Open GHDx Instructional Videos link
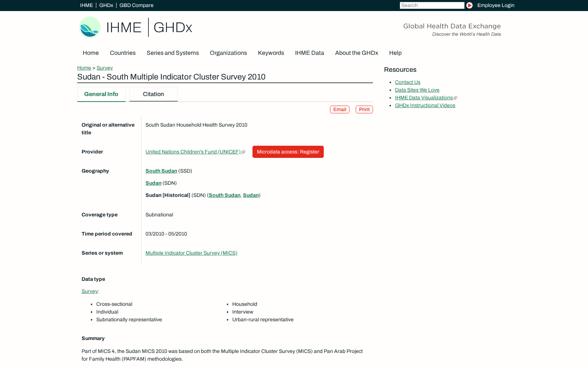This screenshot has height=368, width=588. point(425,106)
